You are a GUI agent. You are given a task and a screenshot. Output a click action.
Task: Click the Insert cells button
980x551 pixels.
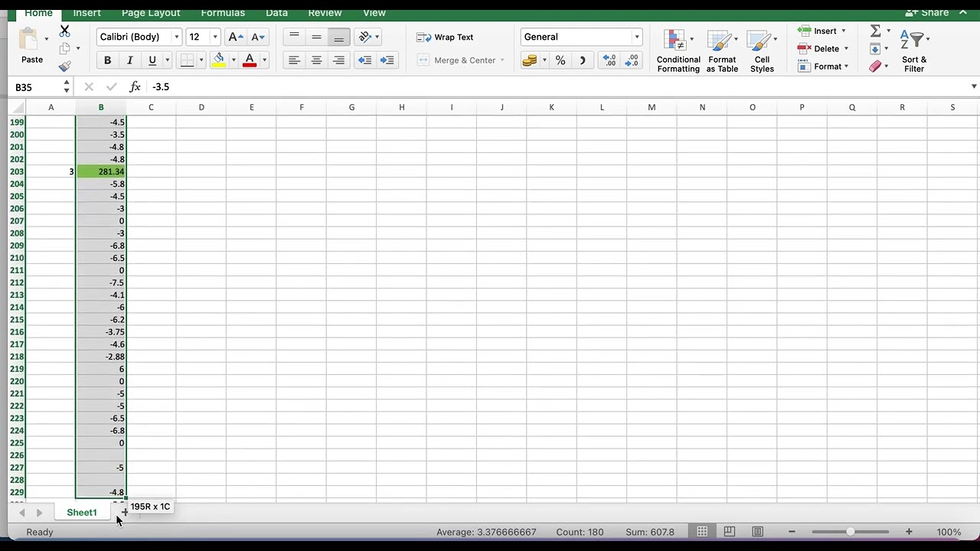point(822,31)
